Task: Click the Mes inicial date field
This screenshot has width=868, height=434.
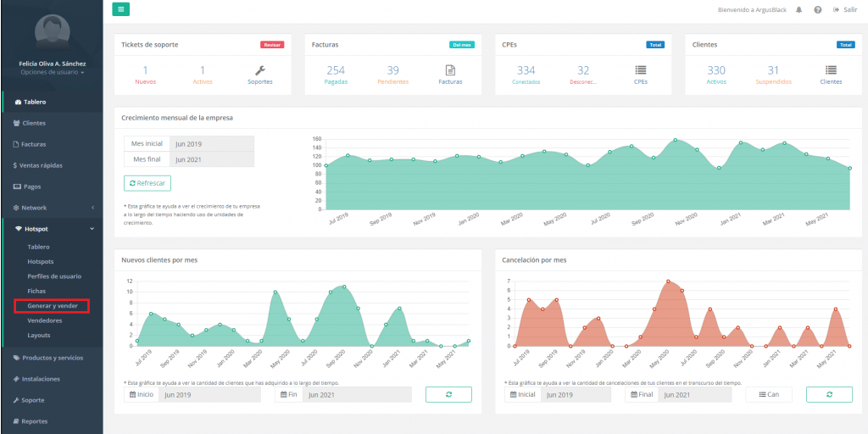Action: pos(211,144)
